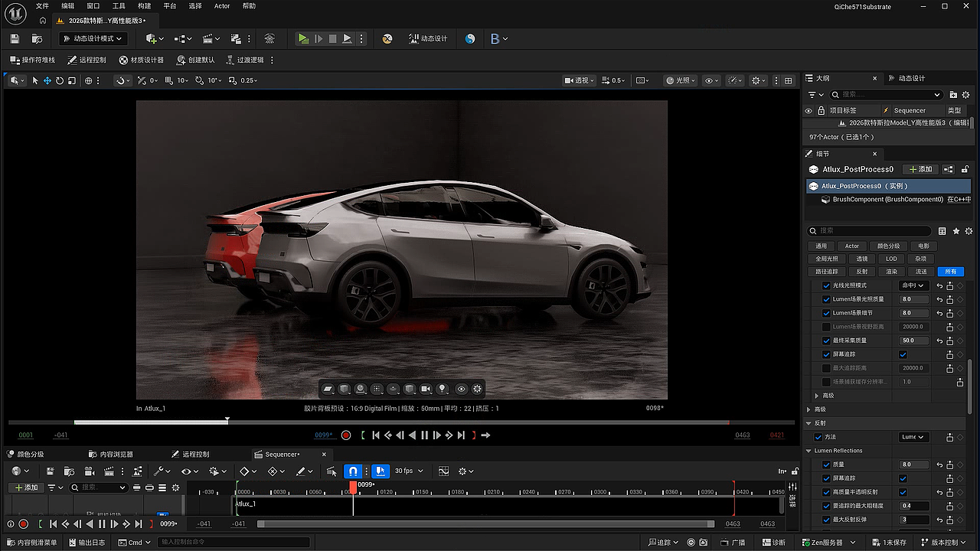Image resolution: width=980 pixels, height=551 pixels.
Task: Collapse the Lumen Reflections section
Action: click(809, 451)
